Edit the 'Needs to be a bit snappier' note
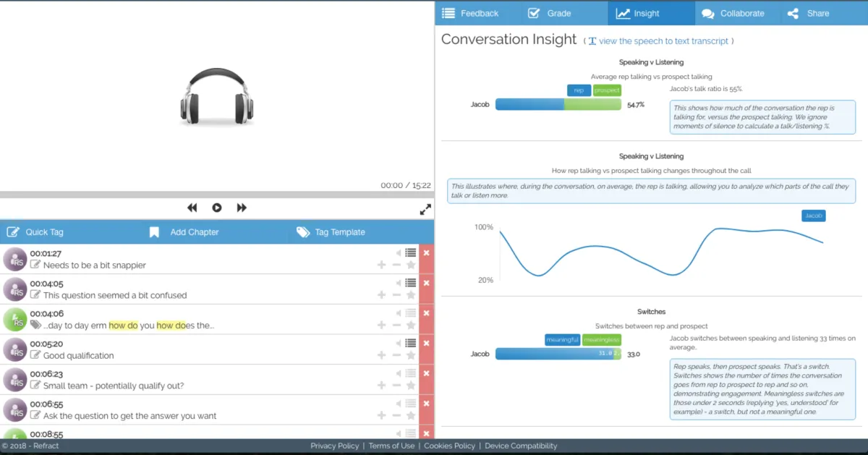868x455 pixels. click(35, 265)
